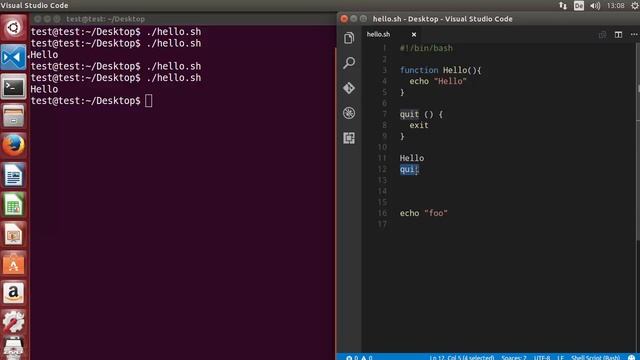Click the Open Changes icon beside Split Editor

tap(602, 35)
